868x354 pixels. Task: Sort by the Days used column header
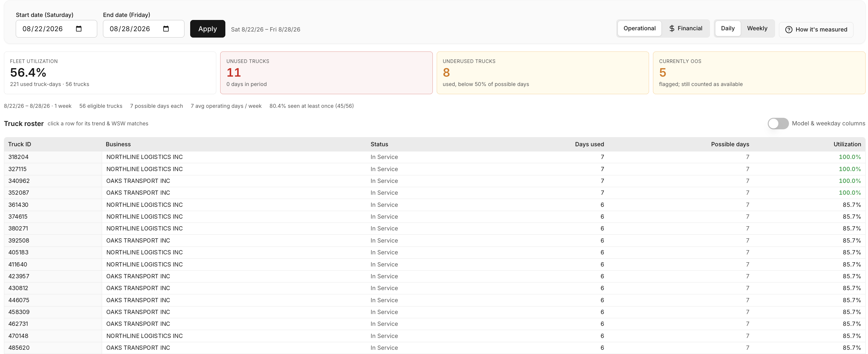pyautogui.click(x=589, y=144)
